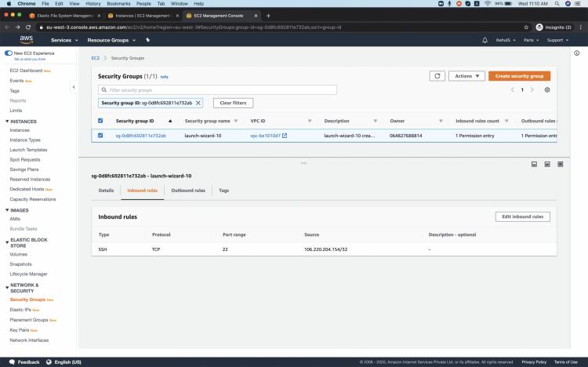Click the AWS logo home icon

pyautogui.click(x=26, y=40)
